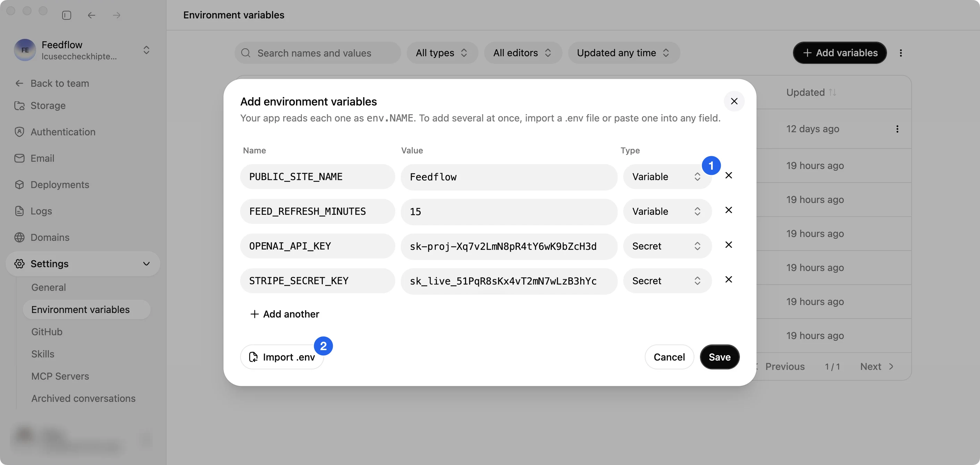
Task: Expand the All types filter
Action: tap(442, 53)
